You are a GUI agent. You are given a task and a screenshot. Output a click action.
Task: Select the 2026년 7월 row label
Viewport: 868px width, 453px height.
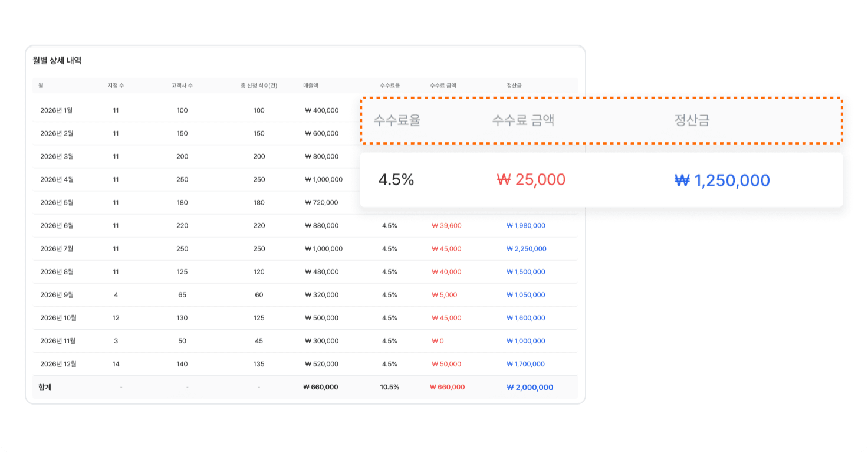pyautogui.click(x=57, y=248)
